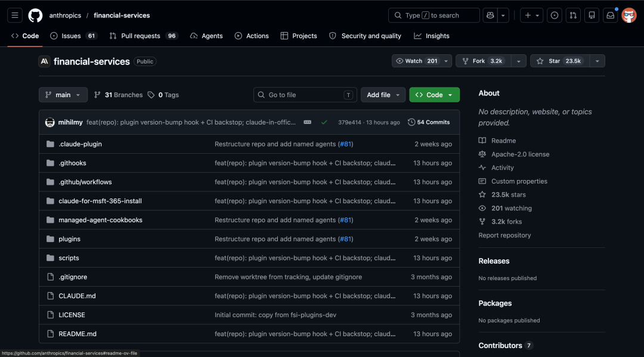The width and height of the screenshot is (644, 357).
Task: Click the folder icon for plugins
Action: point(50,239)
